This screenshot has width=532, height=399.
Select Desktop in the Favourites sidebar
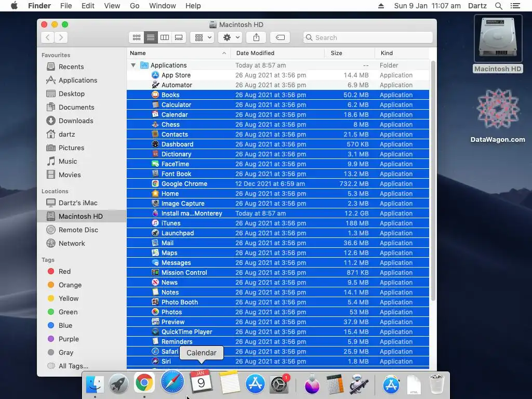pos(71,94)
